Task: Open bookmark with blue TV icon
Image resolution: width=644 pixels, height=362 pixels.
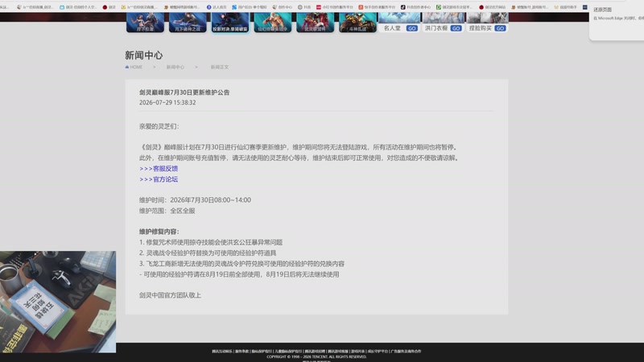Action: [78, 7]
